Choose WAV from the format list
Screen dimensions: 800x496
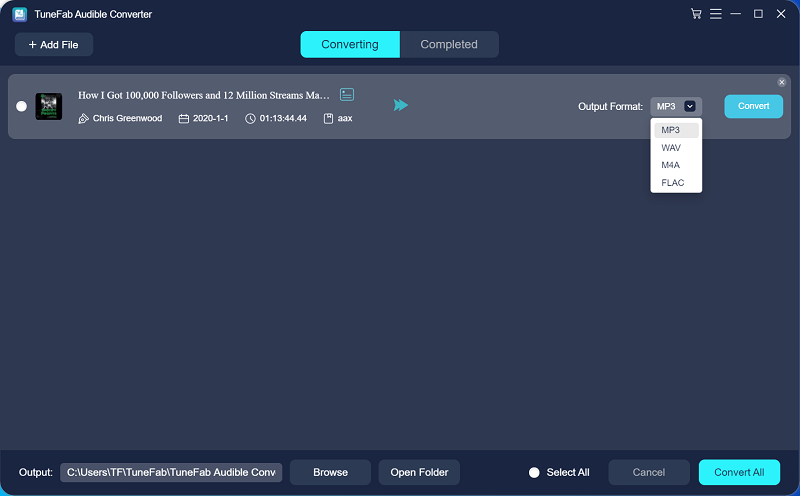(670, 147)
